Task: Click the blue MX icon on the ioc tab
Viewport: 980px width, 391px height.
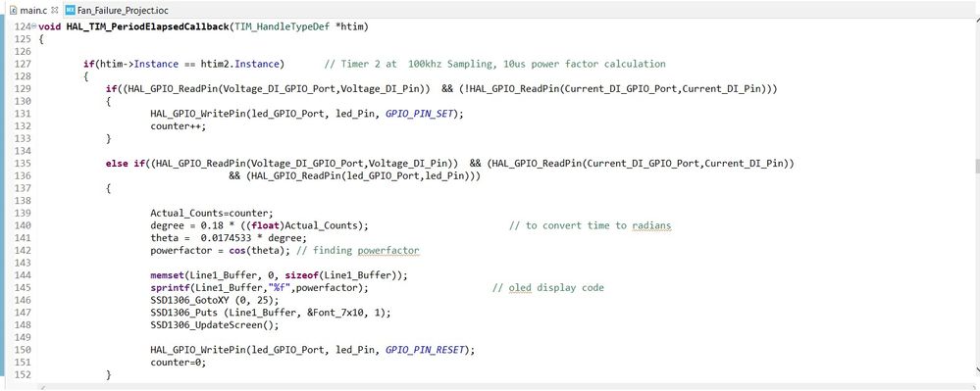Action: [x=71, y=10]
